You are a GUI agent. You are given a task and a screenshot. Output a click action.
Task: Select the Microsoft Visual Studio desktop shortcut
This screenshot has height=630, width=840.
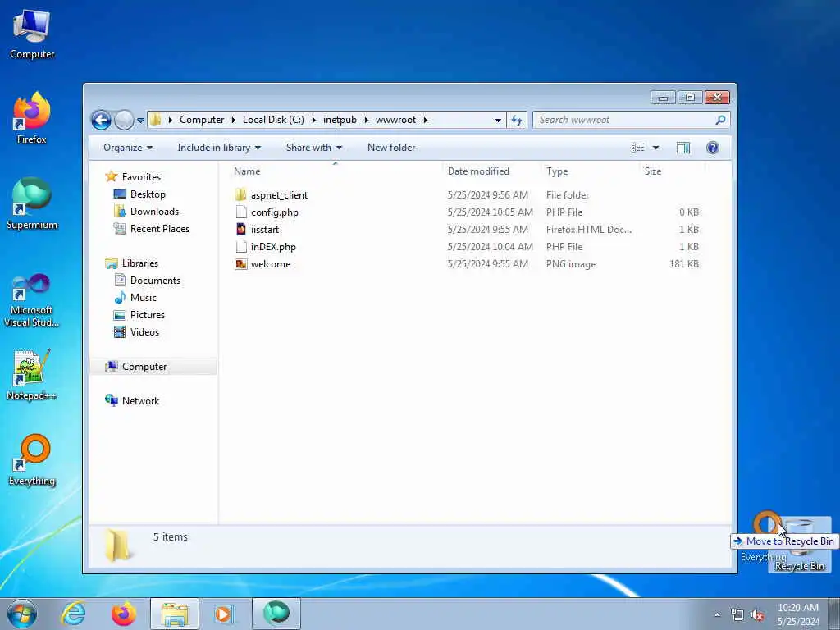(x=32, y=300)
